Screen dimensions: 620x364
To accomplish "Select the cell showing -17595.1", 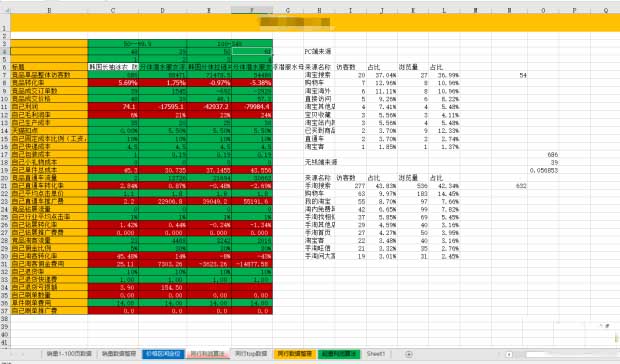I will (x=163, y=107).
